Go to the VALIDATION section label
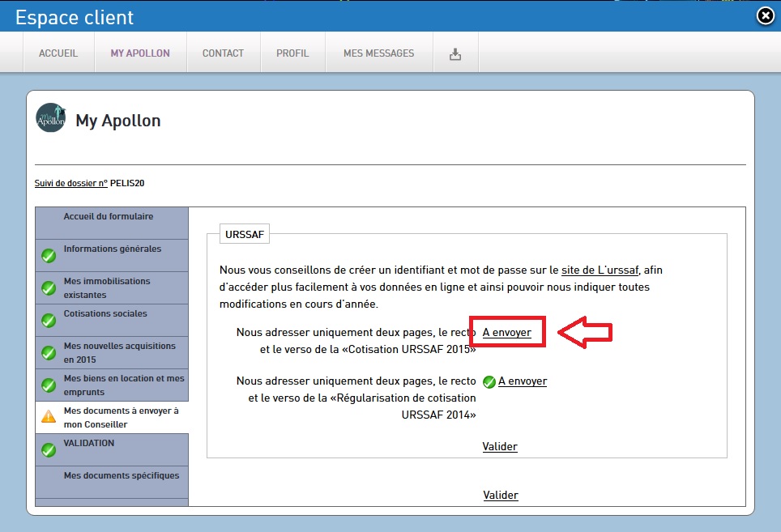Image resolution: width=781 pixels, height=532 pixels. (88, 443)
